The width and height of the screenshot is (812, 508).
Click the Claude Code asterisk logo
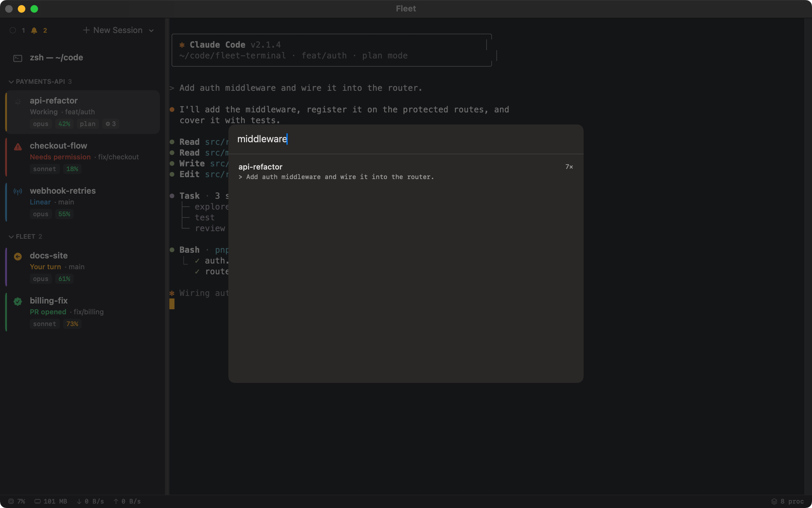(182, 45)
